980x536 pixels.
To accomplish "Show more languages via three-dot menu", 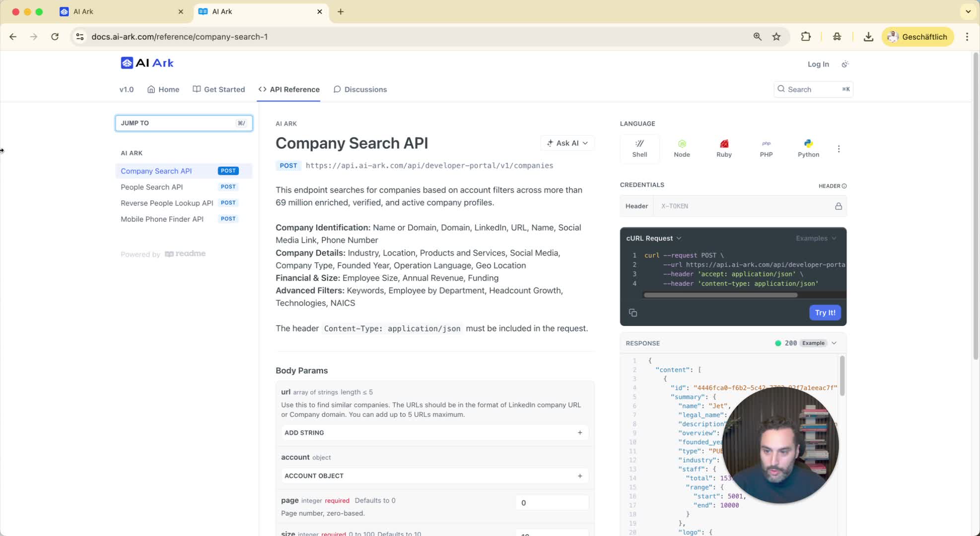I will coord(839,149).
